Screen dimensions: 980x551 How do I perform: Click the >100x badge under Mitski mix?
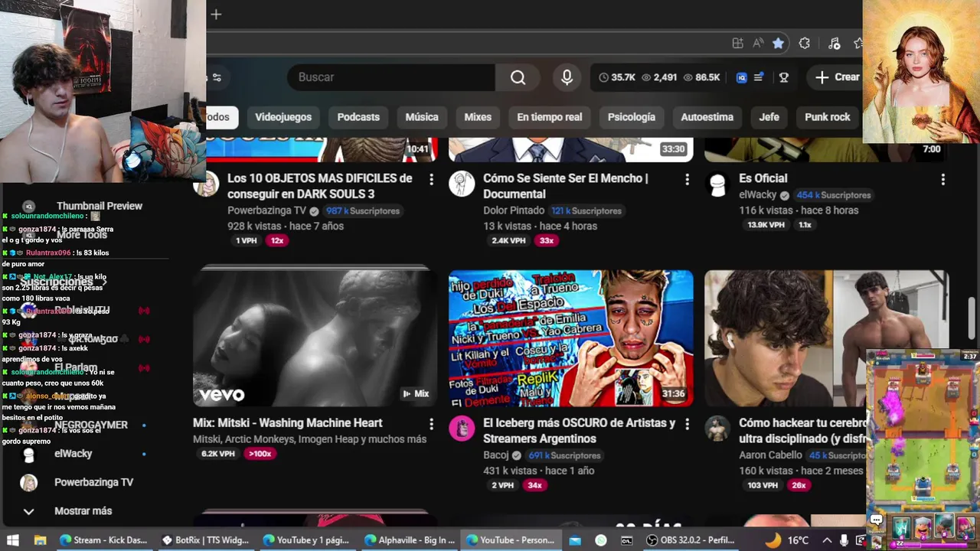click(260, 454)
